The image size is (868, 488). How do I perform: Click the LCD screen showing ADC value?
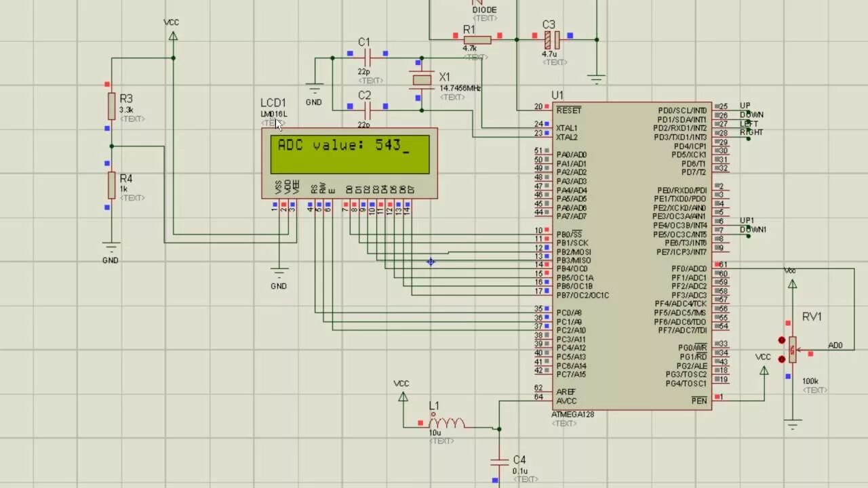click(x=350, y=154)
